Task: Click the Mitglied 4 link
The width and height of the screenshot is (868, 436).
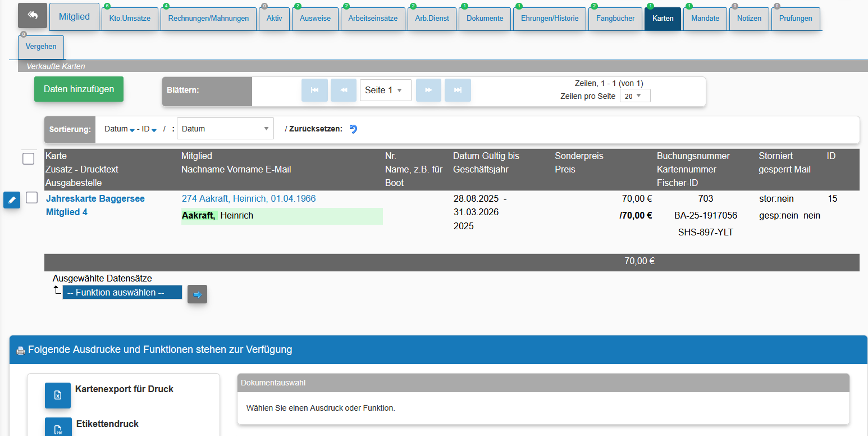Action: pos(67,212)
